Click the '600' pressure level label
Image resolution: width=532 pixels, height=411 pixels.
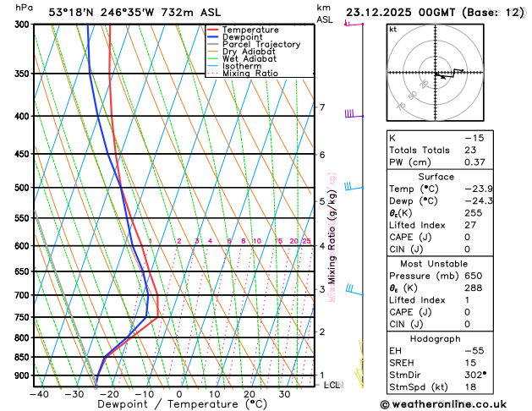[x=24, y=246]
